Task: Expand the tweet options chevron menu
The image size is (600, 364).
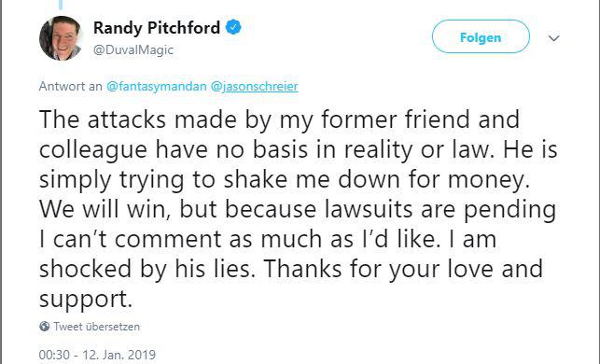Action: (x=553, y=38)
